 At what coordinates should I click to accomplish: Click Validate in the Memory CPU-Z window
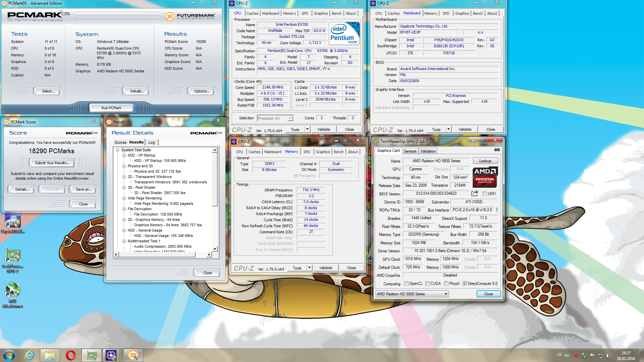coord(326,268)
